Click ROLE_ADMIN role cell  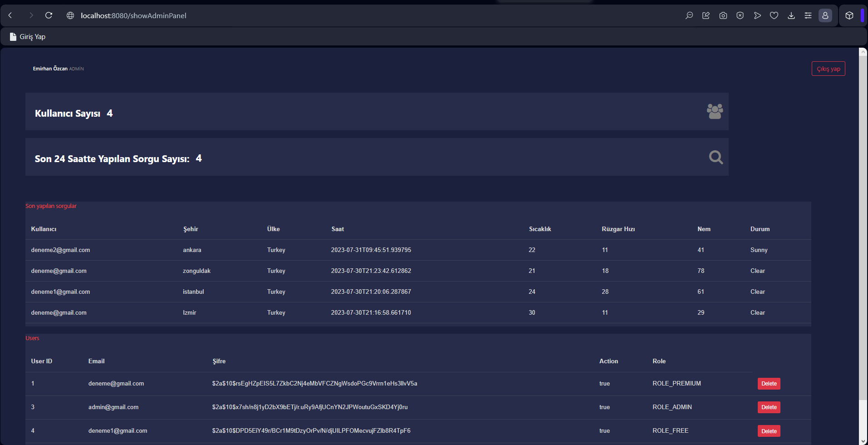click(672, 407)
